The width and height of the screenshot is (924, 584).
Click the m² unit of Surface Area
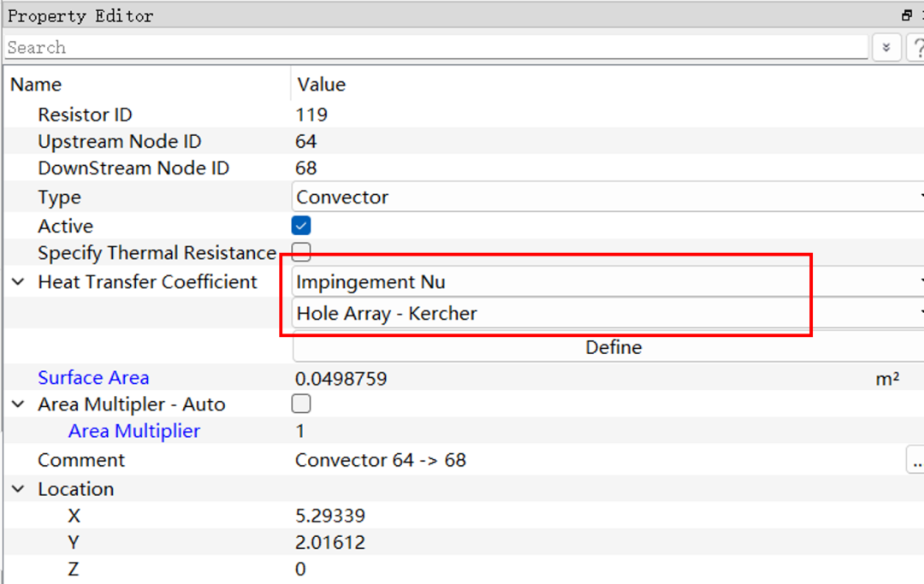(887, 379)
